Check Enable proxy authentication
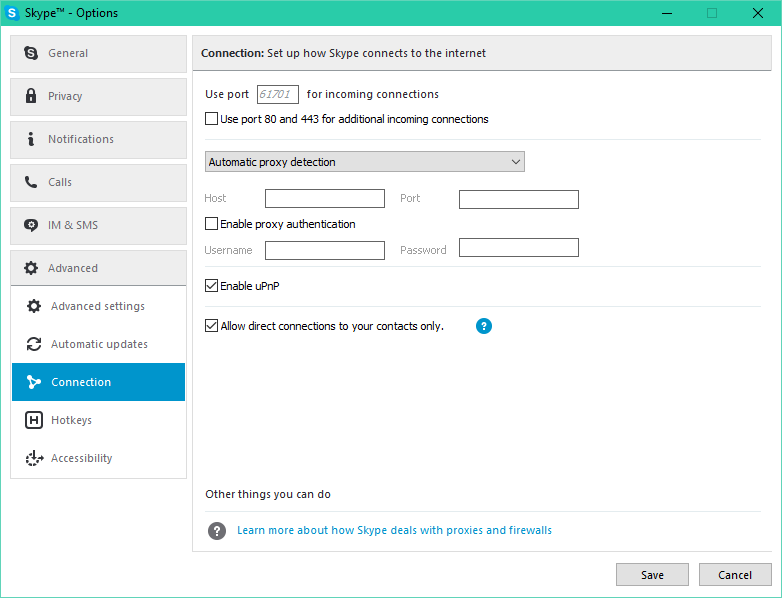Screen dimensions: 782x598 pos(211,224)
